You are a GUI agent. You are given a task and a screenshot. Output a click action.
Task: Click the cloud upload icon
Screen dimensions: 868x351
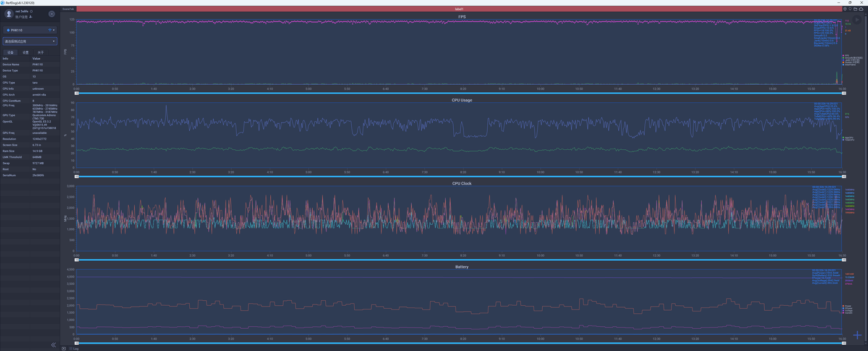click(861, 9)
